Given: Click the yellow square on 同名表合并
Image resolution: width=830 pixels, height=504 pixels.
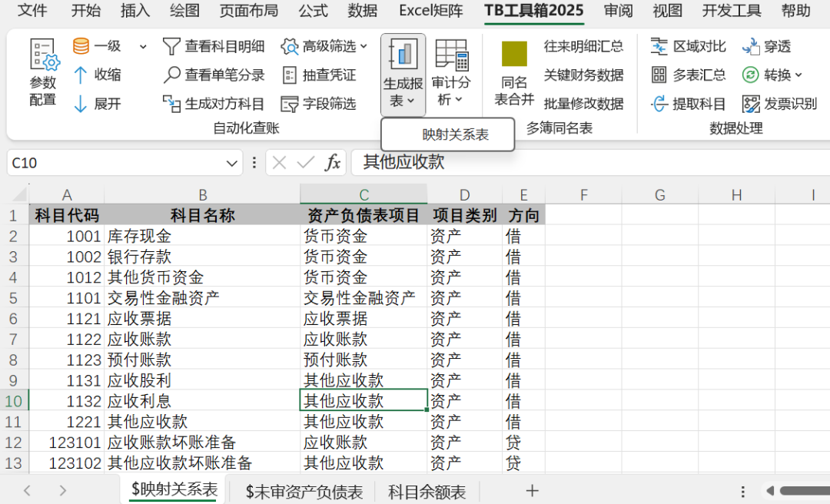Looking at the screenshot, I should (x=516, y=55).
